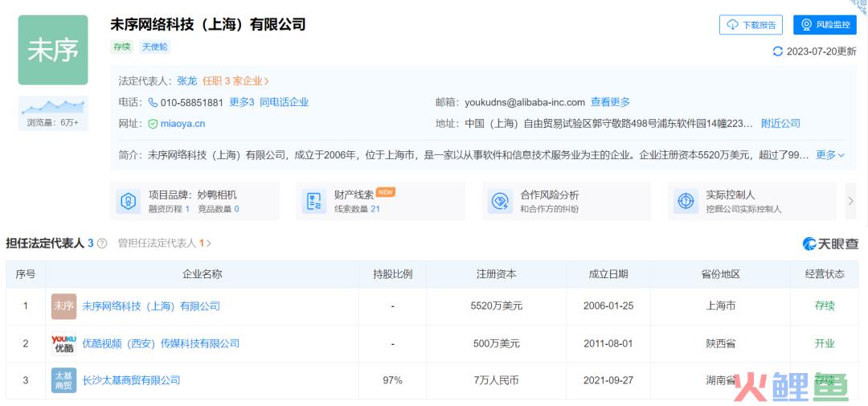This screenshot has height=406, width=868.
Task: Show 更多3 phone numbers
Action: (x=241, y=102)
